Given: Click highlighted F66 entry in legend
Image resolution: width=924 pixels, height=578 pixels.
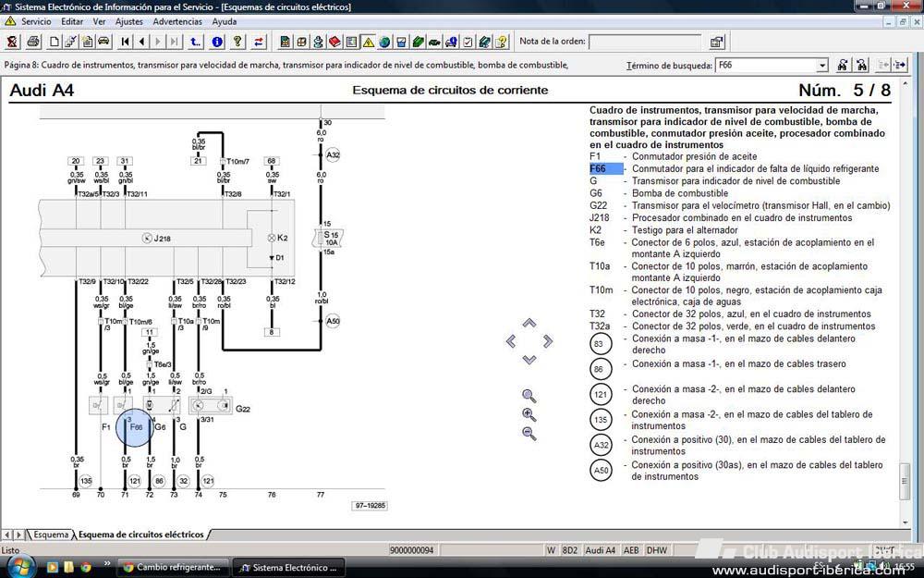Looking at the screenshot, I should (606, 168).
